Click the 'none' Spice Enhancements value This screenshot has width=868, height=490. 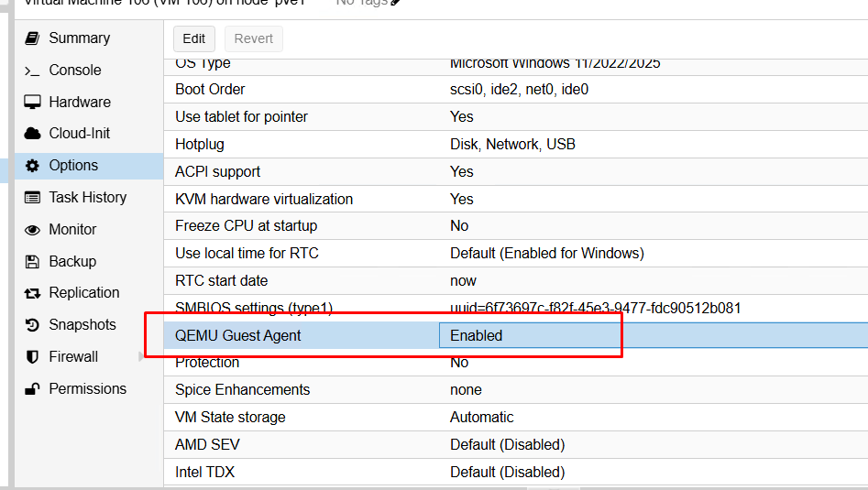(466, 390)
